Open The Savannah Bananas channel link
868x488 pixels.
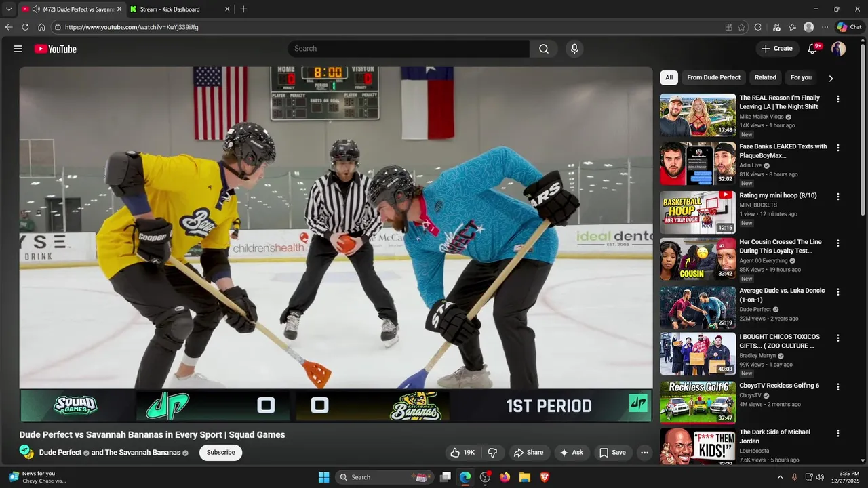pyautogui.click(x=142, y=453)
